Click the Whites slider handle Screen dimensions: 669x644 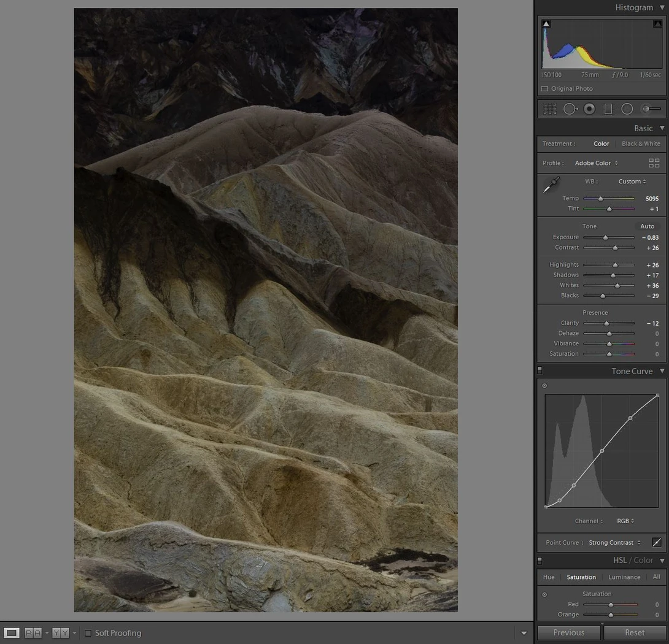click(x=617, y=286)
